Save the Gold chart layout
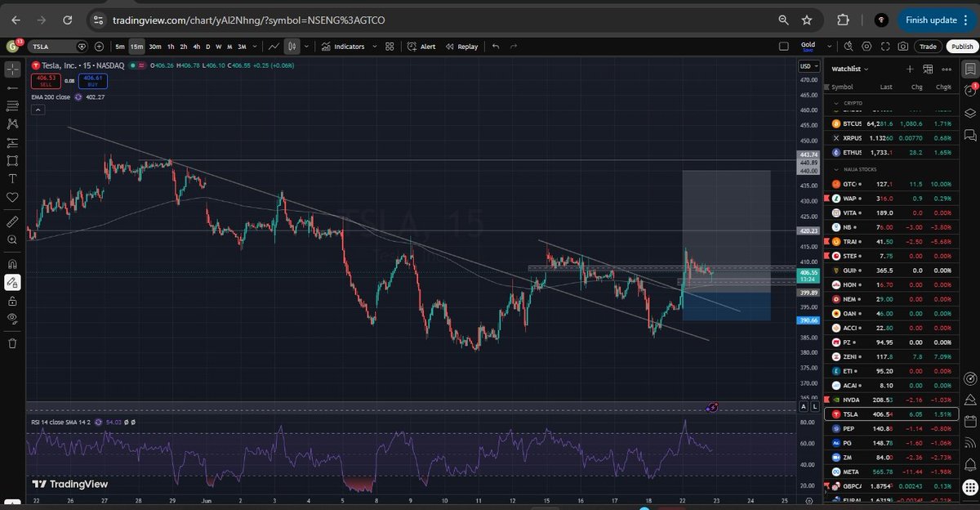980x510 pixels. pos(808,47)
